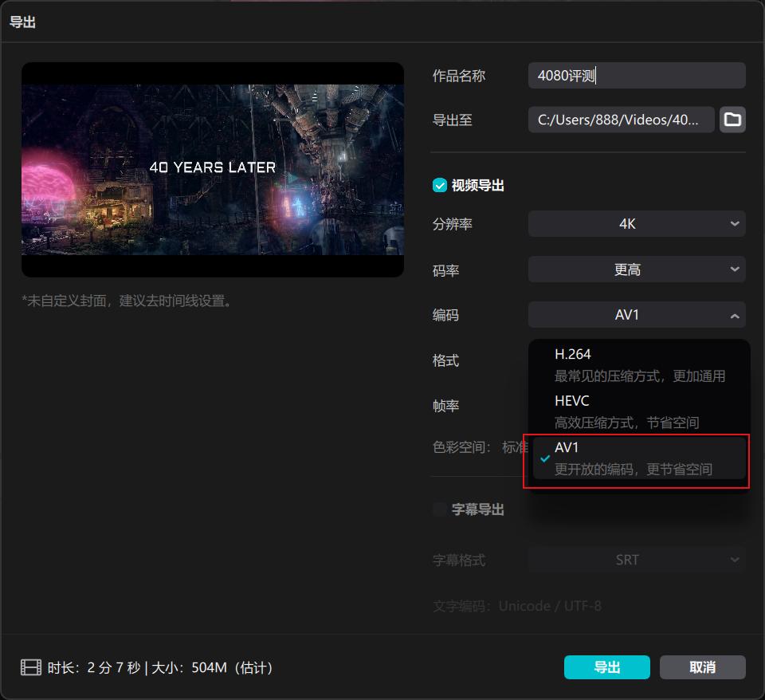Click the collapse chevron on the 编码 dropdown

click(x=735, y=315)
